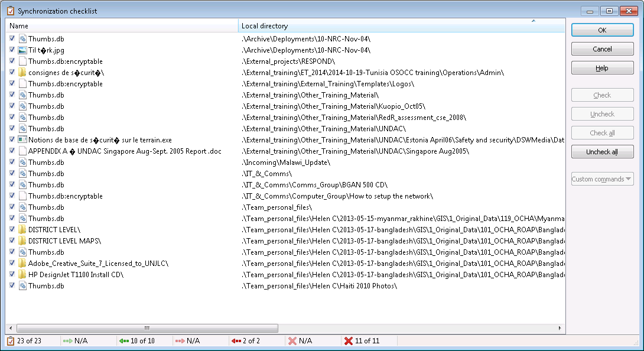Click the executable icon of Notions de base file
Screen dimensions: 644x351
click(22, 139)
